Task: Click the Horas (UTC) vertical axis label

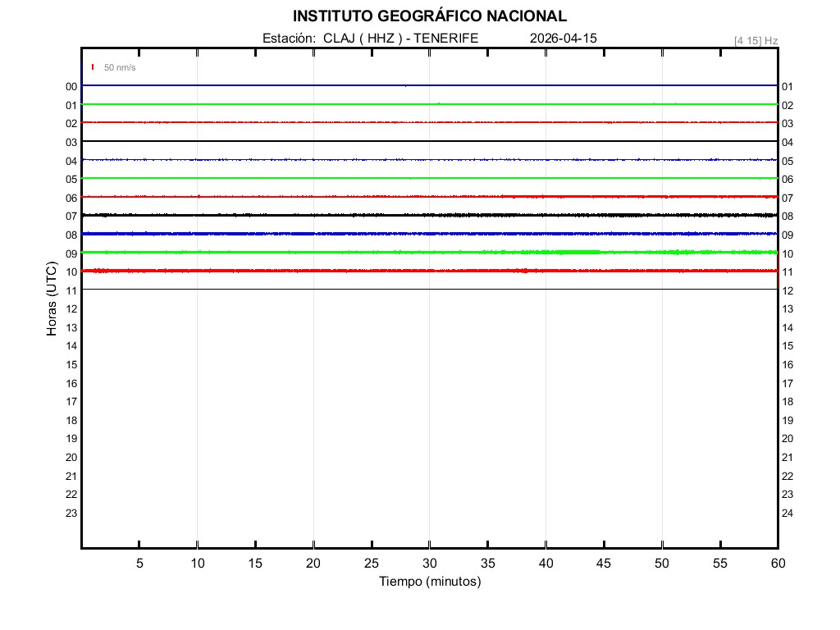Action: [52, 300]
